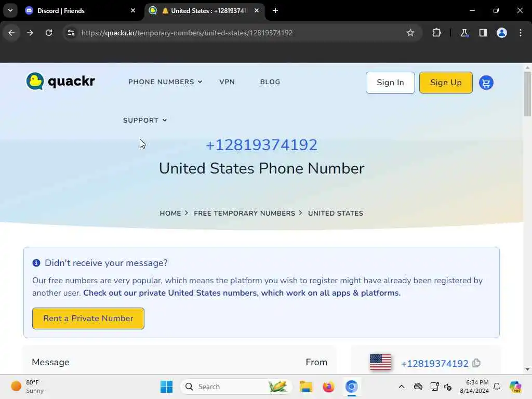Image resolution: width=532 pixels, height=399 pixels.
Task: Click "Didn't receive your message?" heading
Action: click(x=106, y=263)
